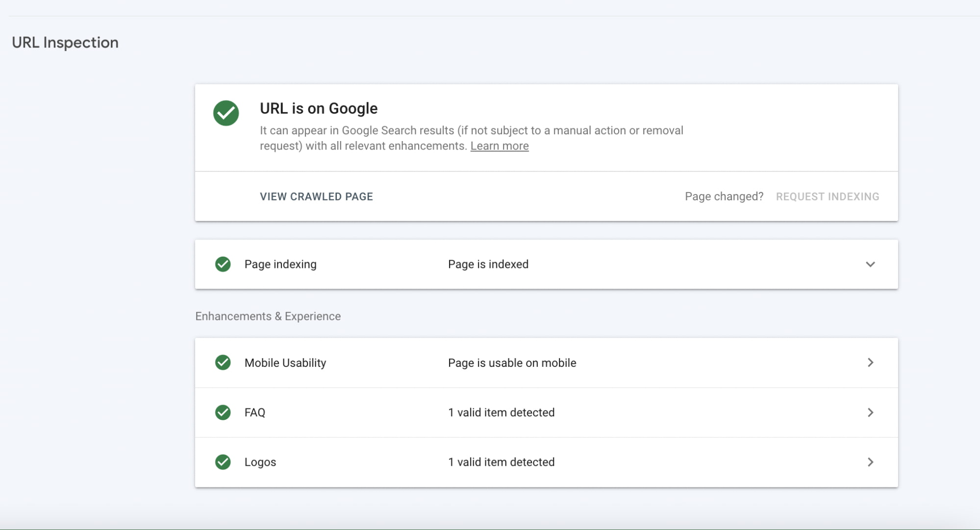980x530 pixels.
Task: Click the green check icon next to Mobile Usability
Action: tap(223, 362)
